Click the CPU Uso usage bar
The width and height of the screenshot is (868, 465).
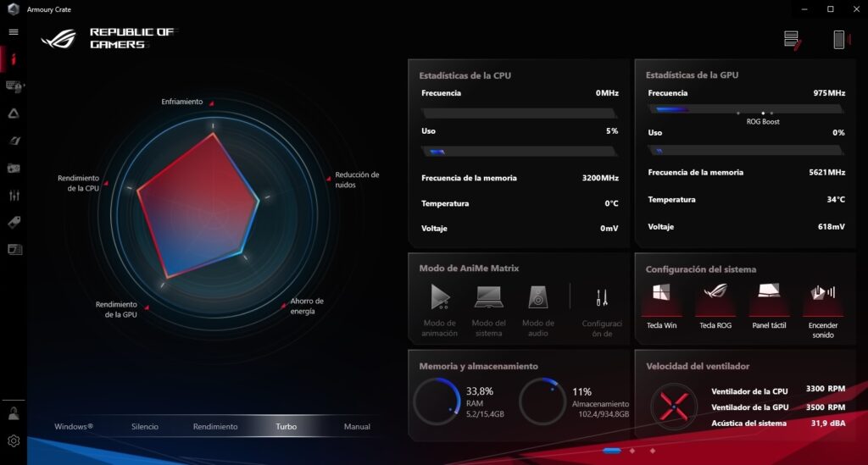point(519,152)
